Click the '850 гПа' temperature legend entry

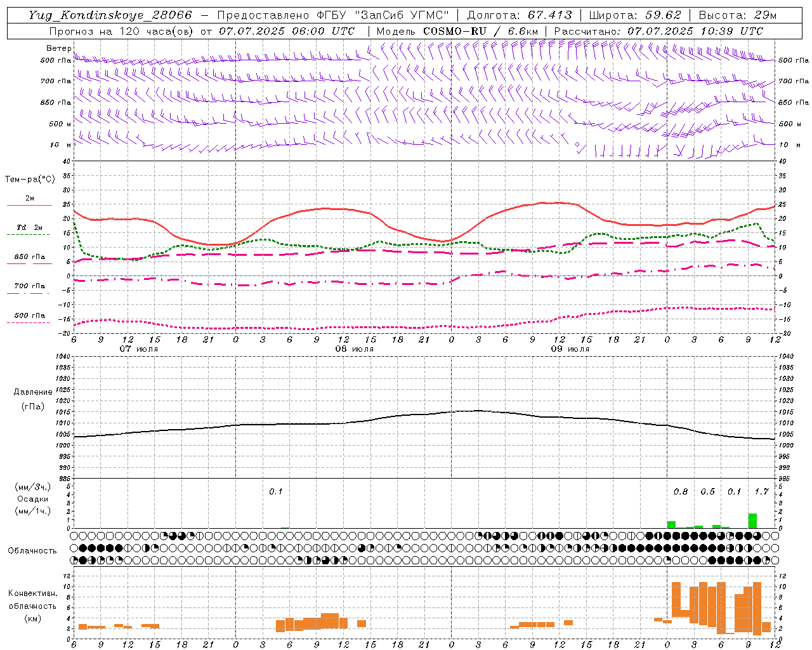click(29, 257)
